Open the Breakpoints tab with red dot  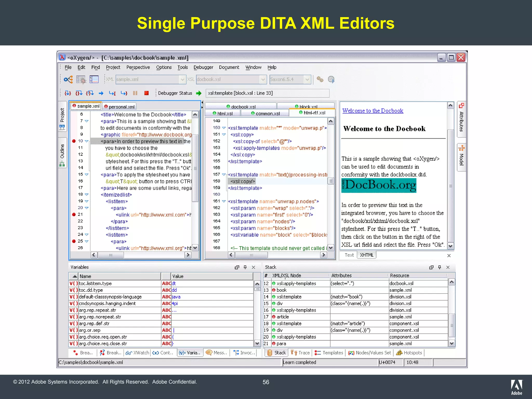[83, 353]
